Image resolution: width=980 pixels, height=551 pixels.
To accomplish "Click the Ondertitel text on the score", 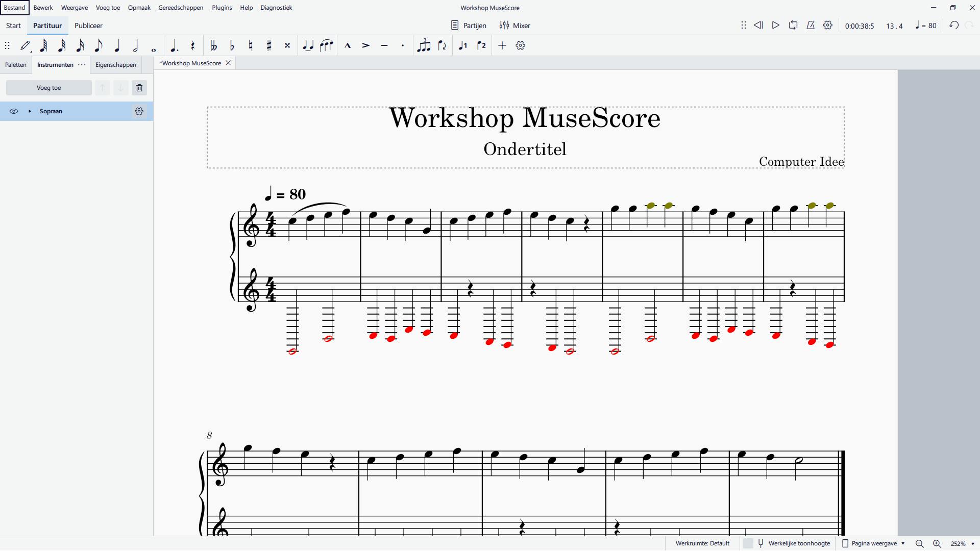I will coord(525,149).
